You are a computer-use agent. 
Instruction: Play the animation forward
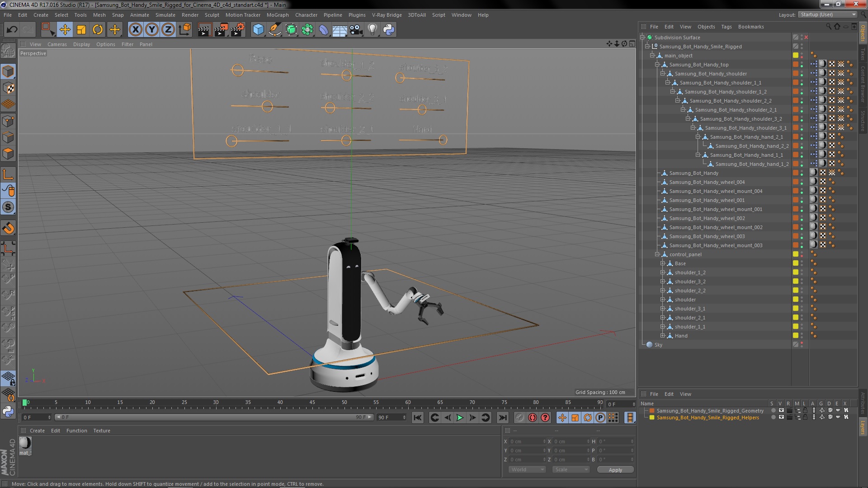coord(460,418)
